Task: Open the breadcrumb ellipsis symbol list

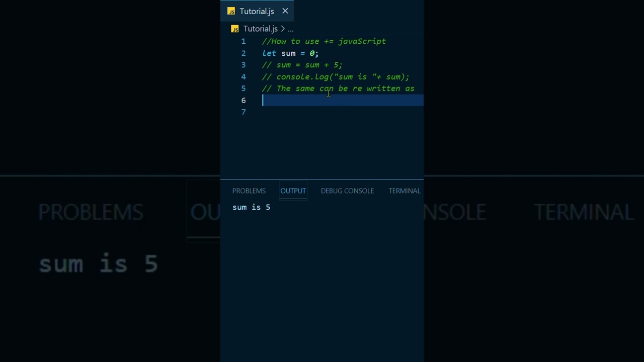Action: pyautogui.click(x=290, y=29)
